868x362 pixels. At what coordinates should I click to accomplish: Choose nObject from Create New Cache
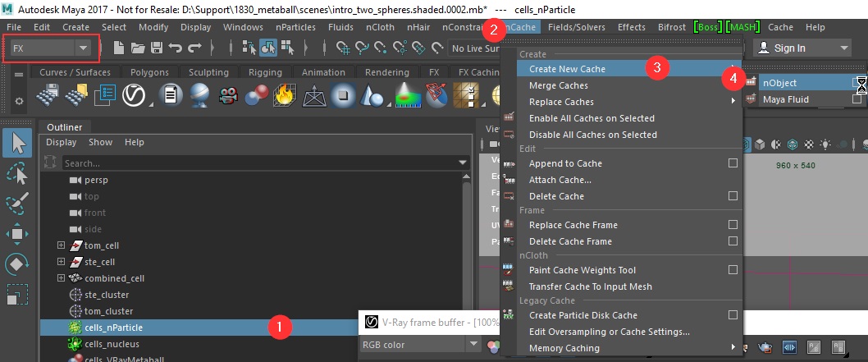pyautogui.click(x=780, y=83)
